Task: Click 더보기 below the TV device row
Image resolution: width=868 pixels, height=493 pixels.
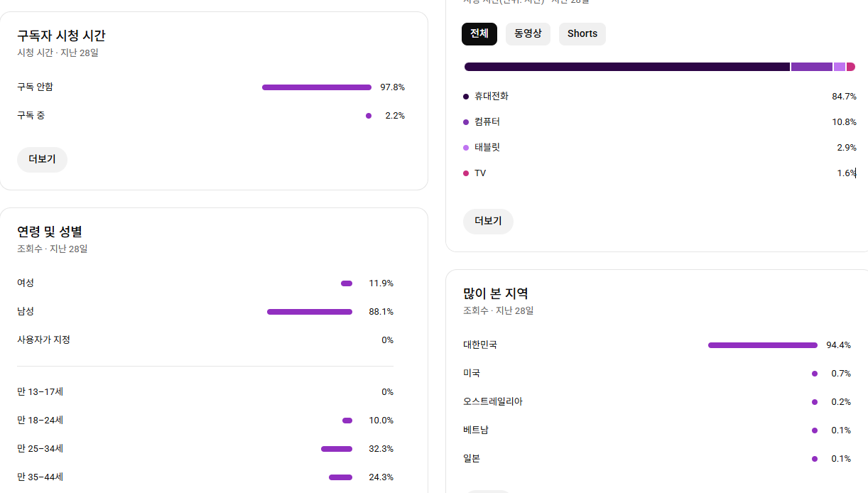Action: (x=488, y=221)
